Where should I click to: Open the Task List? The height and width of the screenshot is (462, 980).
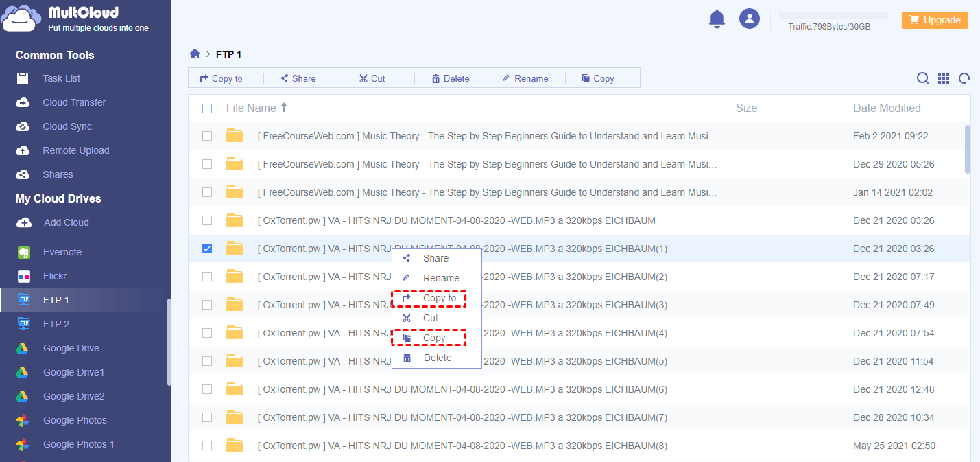pyautogui.click(x=62, y=78)
